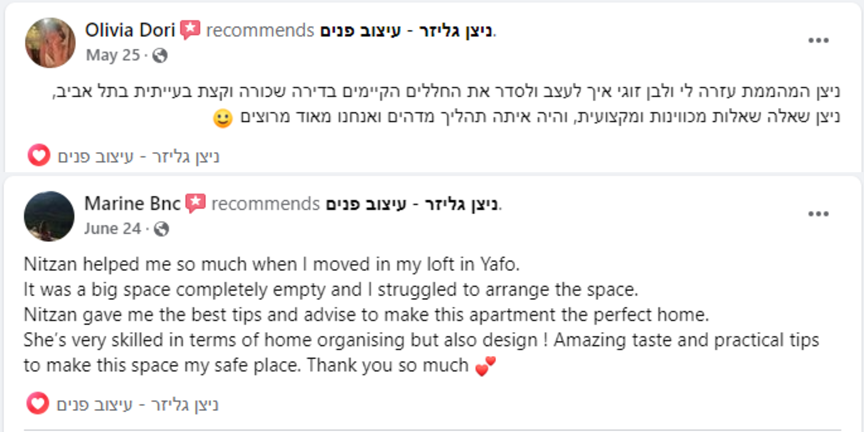The image size is (864, 432).
Task: Click recommend badge icon beside Marine Bnc
Action: [194, 204]
